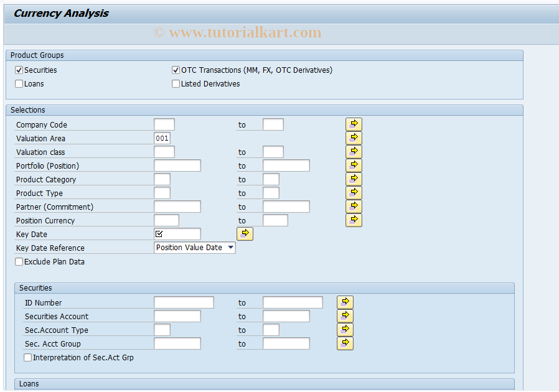Screen dimensions: 559x392
Task: Click the Portfolio (Position) to field
Action: [x=286, y=166]
